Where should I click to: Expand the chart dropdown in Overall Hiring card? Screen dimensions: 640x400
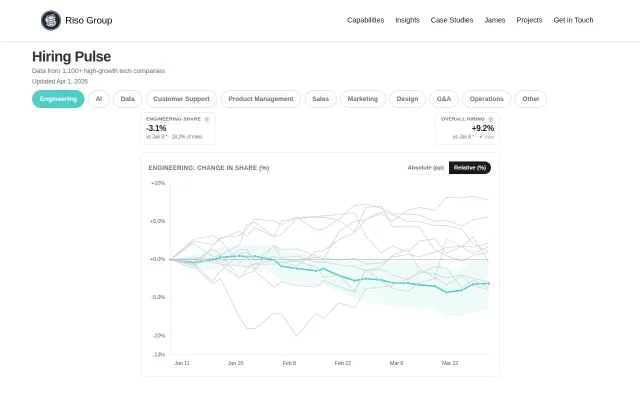point(487,137)
